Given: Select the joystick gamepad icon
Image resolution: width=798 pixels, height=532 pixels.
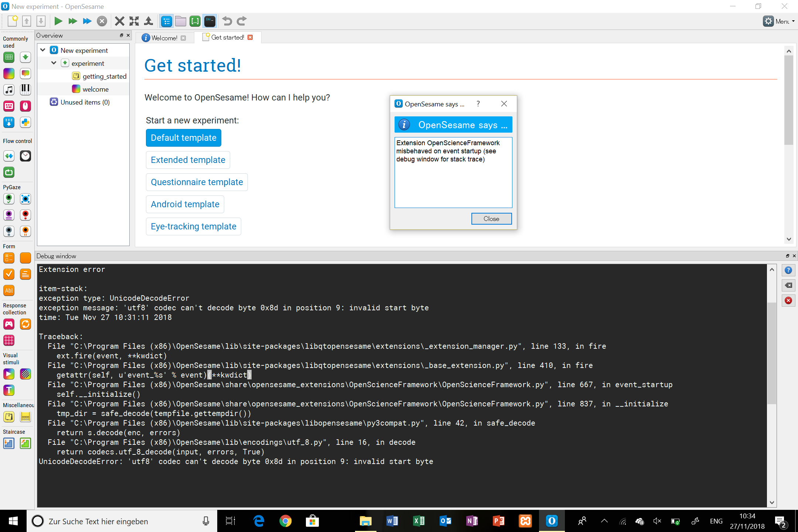Looking at the screenshot, I should (9, 324).
